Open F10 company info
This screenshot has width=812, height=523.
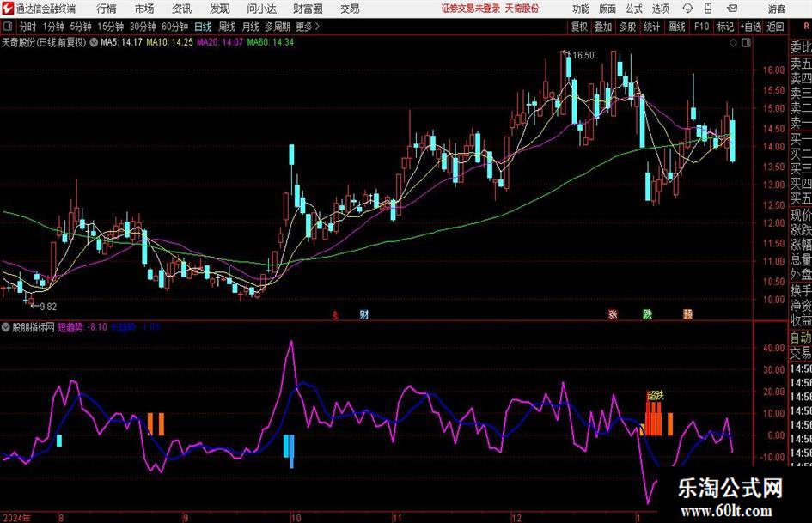tap(702, 27)
